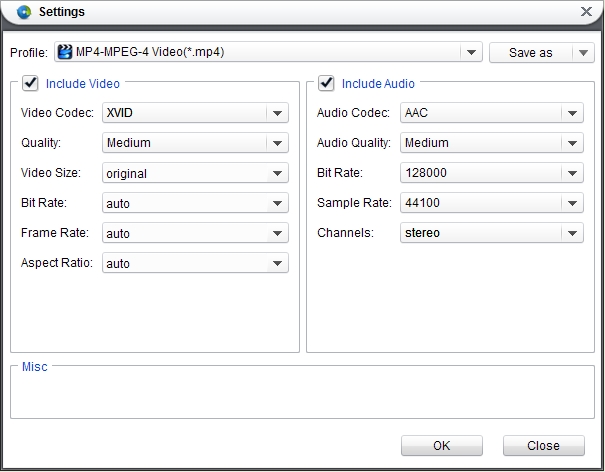Click the Channels: label
The height and width of the screenshot is (472, 605).
coord(345,233)
